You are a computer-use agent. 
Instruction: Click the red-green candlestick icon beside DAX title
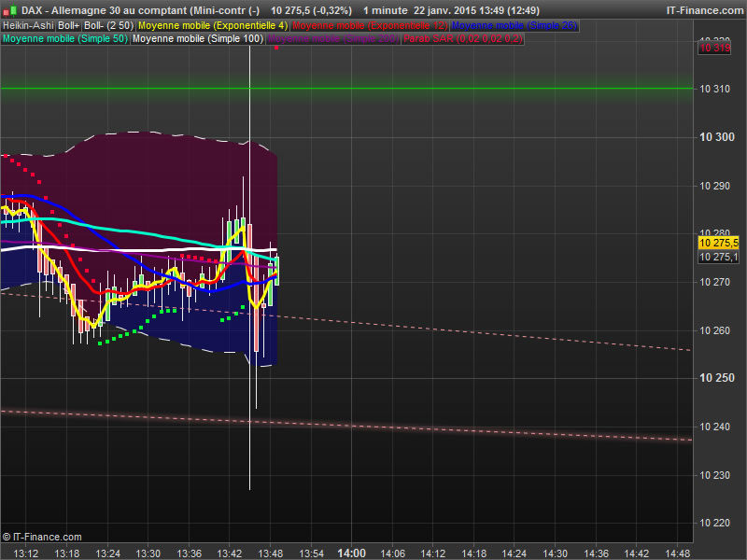9,10
